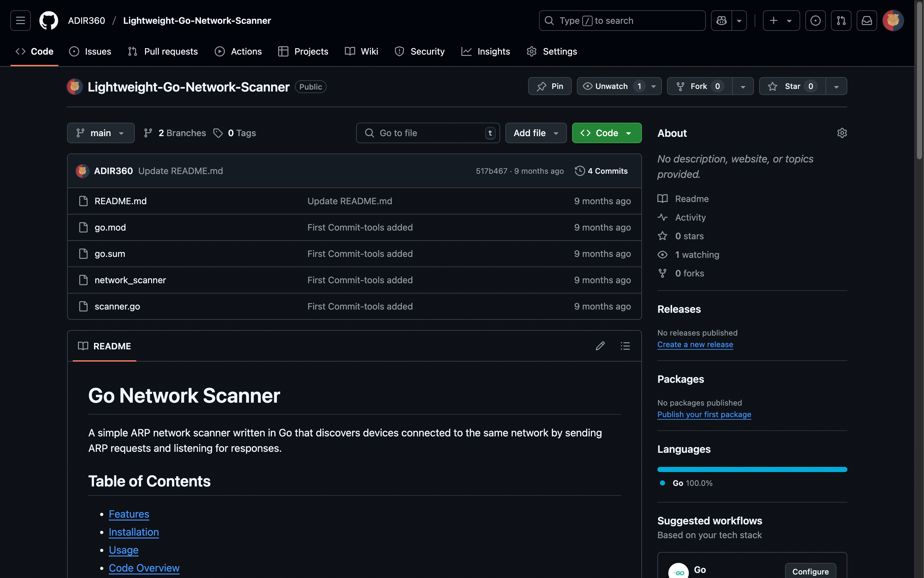Open the main branch selector

pyautogui.click(x=101, y=133)
